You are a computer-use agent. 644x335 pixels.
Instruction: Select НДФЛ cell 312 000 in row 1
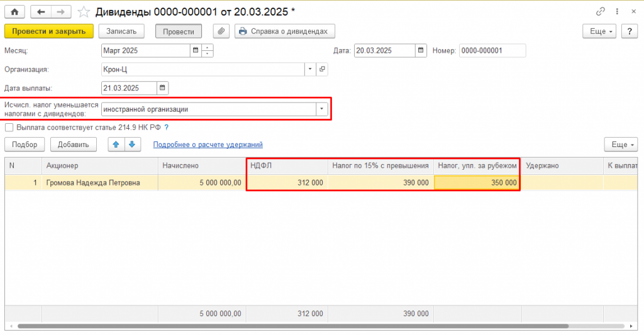tap(287, 183)
